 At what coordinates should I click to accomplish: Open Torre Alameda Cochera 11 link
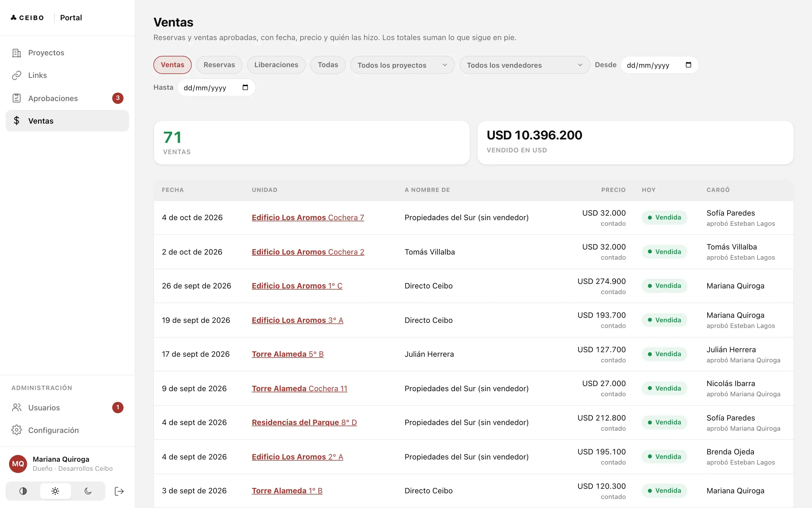click(299, 388)
